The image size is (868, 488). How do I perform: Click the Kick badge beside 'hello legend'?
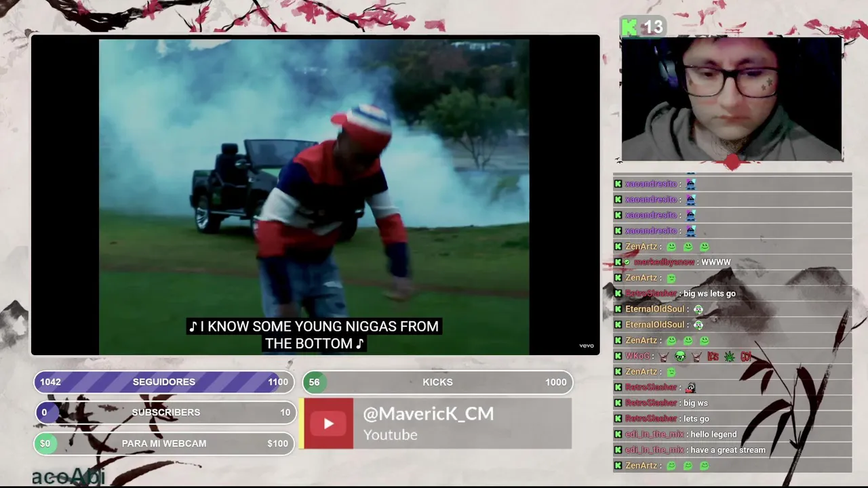point(618,434)
